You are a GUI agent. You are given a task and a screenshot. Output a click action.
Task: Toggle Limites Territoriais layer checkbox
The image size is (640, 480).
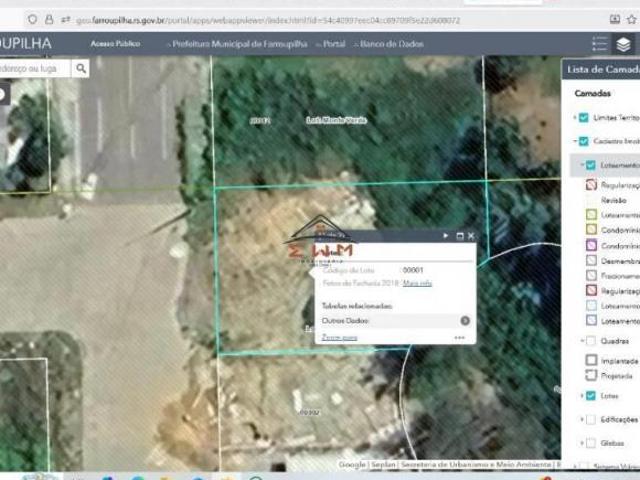tap(584, 118)
